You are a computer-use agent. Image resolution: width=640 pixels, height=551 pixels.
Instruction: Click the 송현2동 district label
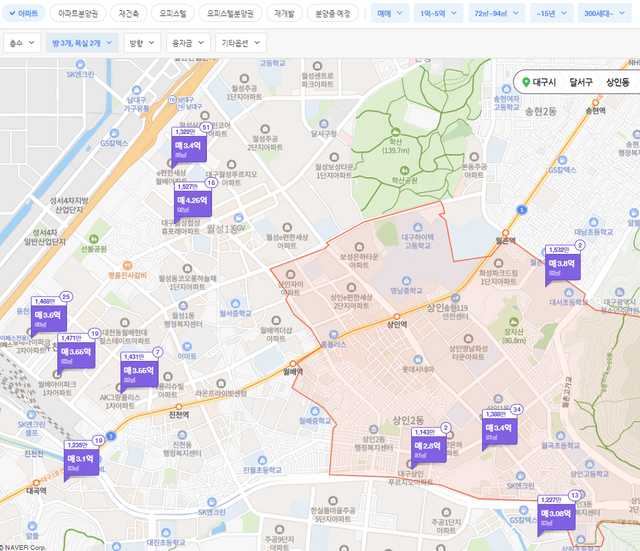(x=540, y=112)
